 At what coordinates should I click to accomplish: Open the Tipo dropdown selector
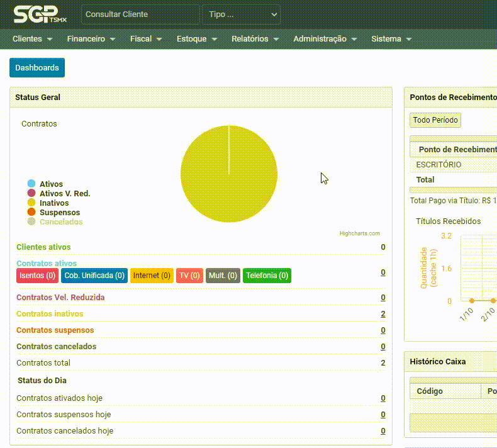point(241,14)
